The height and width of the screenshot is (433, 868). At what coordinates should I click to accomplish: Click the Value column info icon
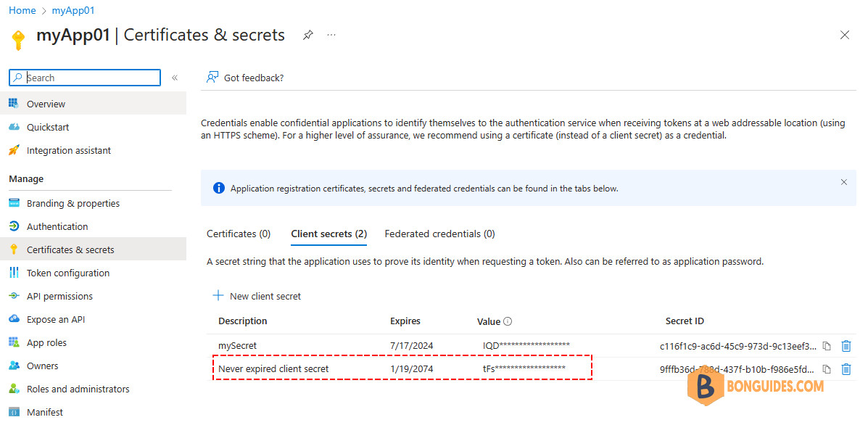tap(508, 321)
